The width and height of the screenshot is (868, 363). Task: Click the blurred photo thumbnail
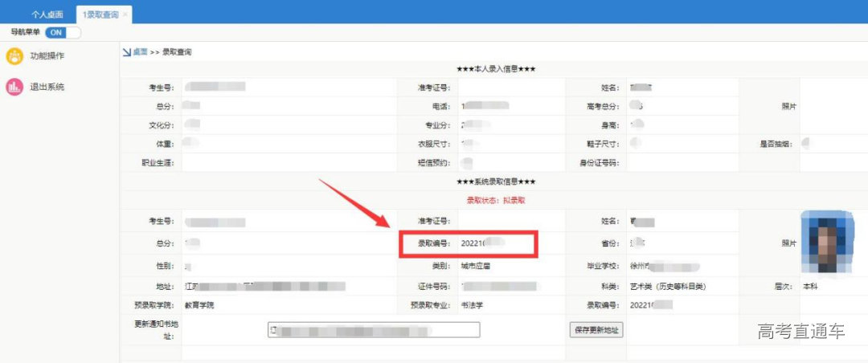pyautogui.click(x=827, y=242)
